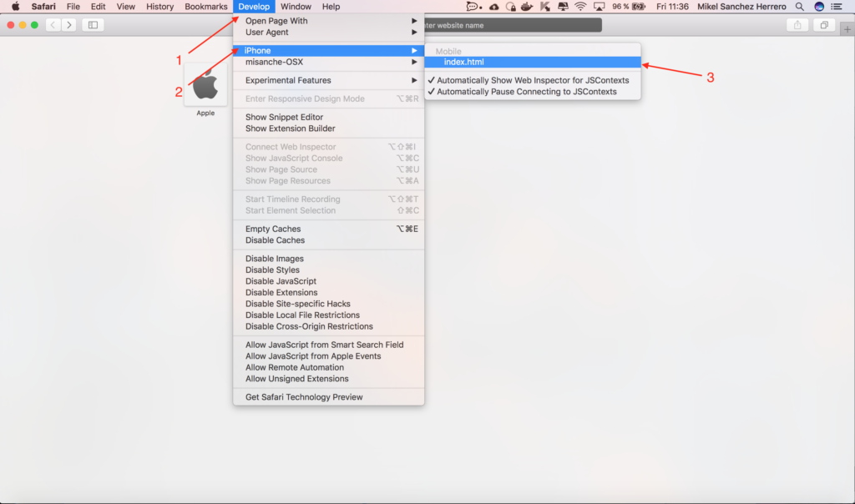
Task: Open the Wi-Fi status icon
Action: click(580, 7)
